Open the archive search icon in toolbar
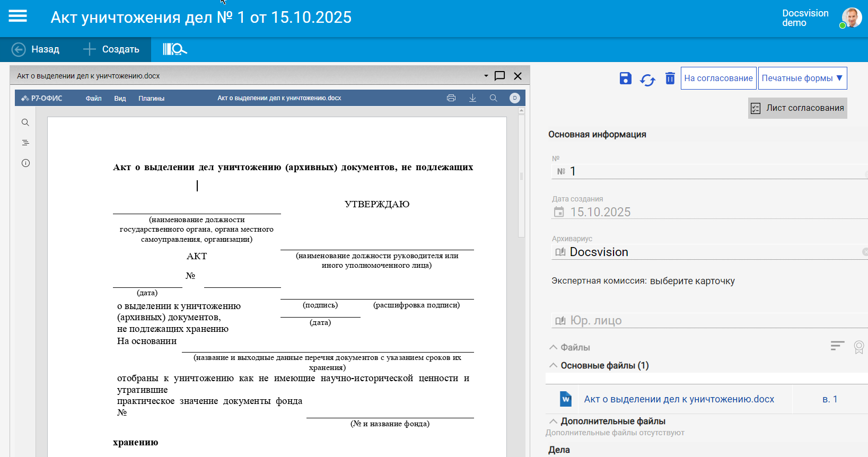The image size is (868, 457). (x=174, y=49)
